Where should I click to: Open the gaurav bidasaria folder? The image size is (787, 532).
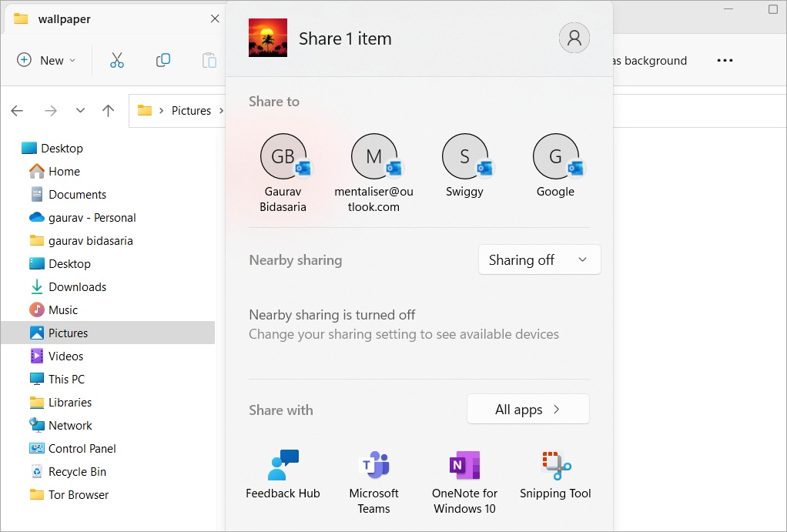tap(82, 240)
